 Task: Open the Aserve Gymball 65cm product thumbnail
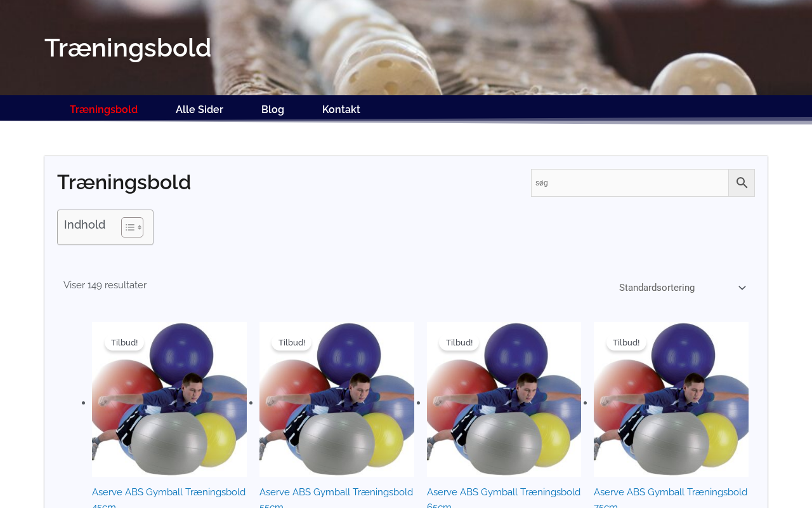[504, 399]
